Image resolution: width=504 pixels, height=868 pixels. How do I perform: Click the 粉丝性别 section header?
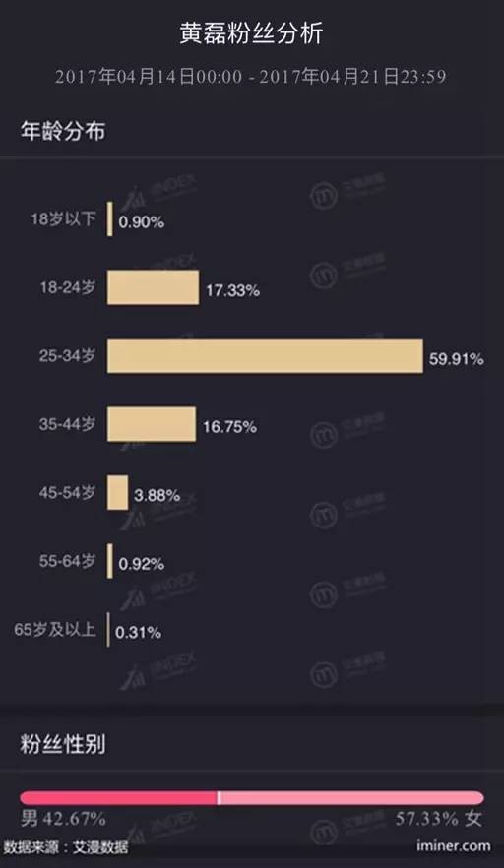click(x=63, y=744)
